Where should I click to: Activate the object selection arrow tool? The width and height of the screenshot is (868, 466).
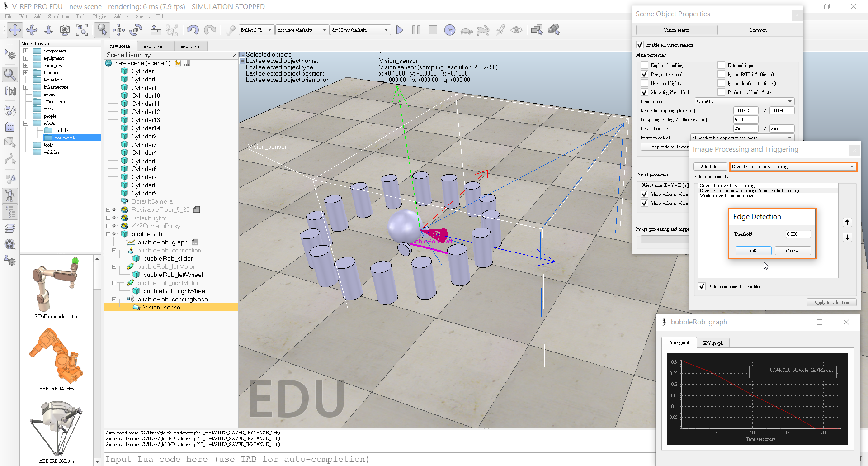pyautogui.click(x=102, y=30)
